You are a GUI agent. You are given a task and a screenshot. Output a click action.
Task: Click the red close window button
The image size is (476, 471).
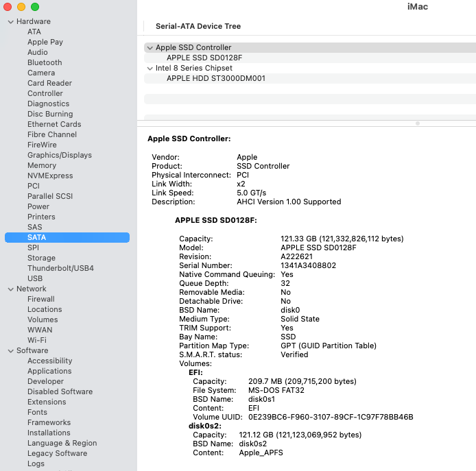(8, 7)
